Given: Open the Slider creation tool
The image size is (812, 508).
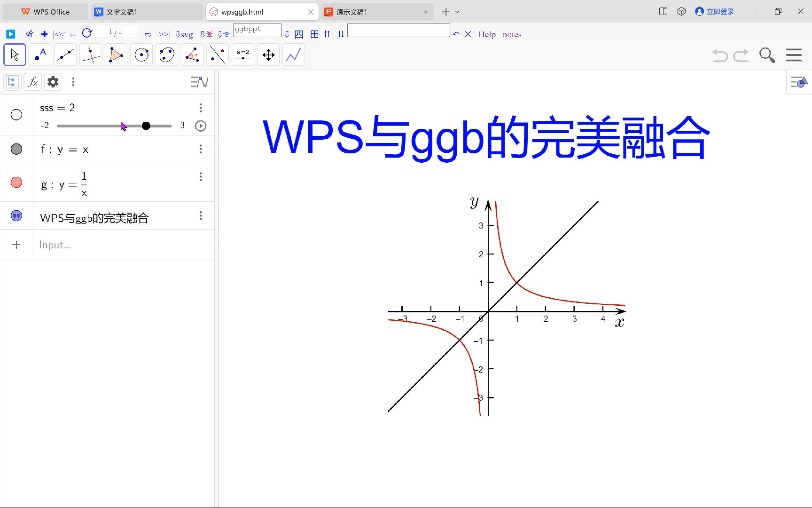Looking at the screenshot, I should pos(243,55).
